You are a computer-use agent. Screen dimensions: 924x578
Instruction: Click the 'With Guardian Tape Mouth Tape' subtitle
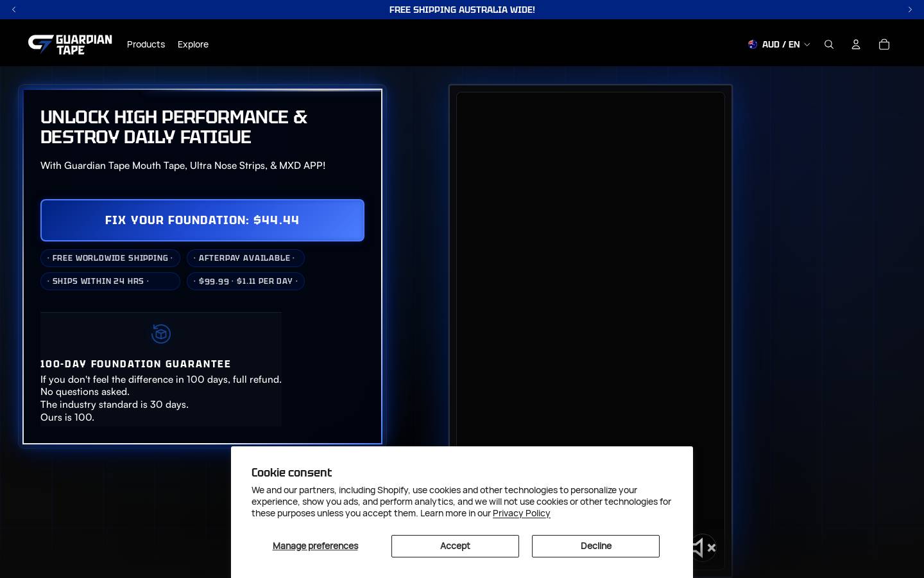[x=183, y=166]
